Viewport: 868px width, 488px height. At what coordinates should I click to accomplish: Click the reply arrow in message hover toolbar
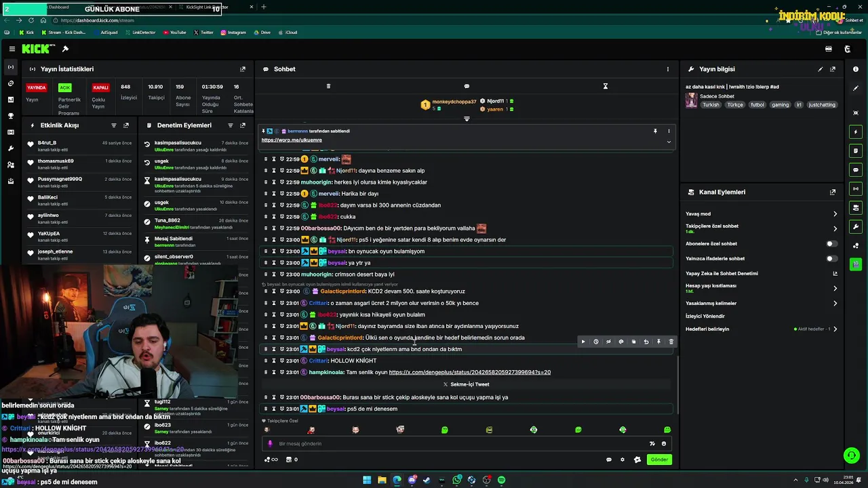point(646,342)
